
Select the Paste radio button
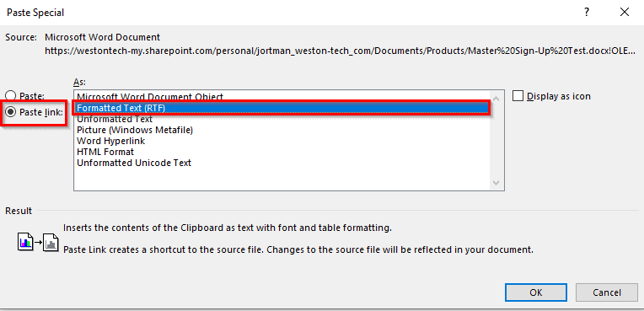[12, 96]
